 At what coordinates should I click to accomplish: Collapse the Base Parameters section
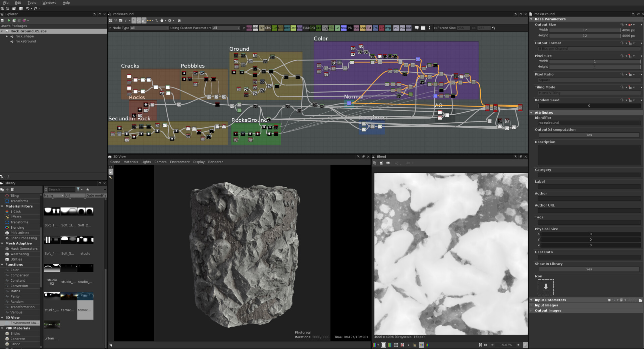tap(532, 19)
